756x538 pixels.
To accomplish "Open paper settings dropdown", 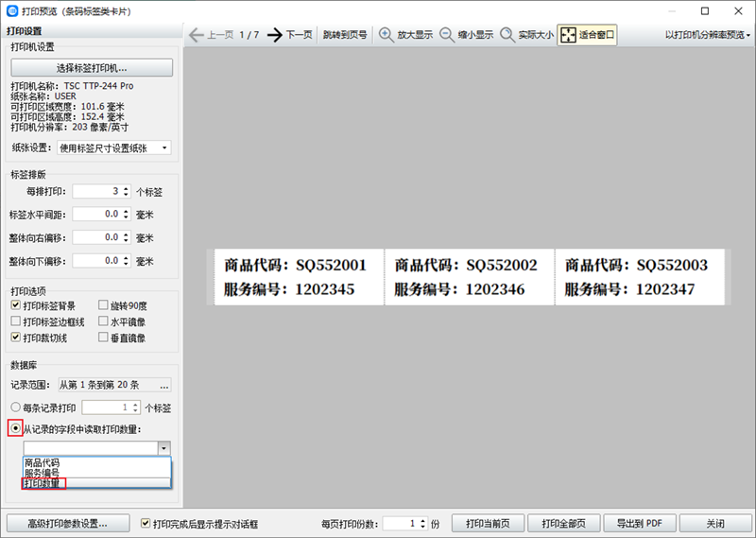I will pos(113,148).
